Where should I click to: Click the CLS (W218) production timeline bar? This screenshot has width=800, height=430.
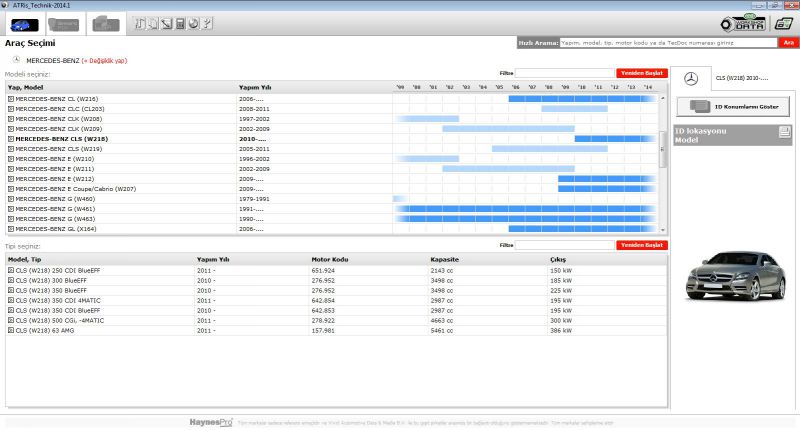(x=615, y=139)
